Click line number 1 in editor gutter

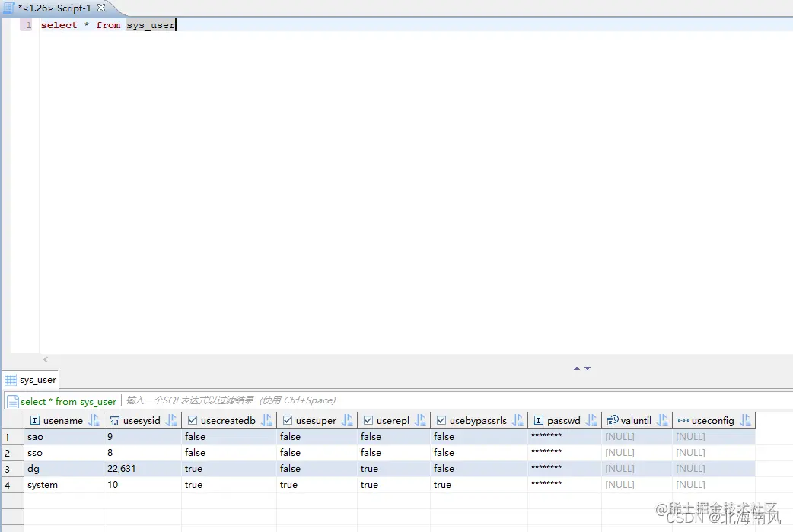pos(28,25)
